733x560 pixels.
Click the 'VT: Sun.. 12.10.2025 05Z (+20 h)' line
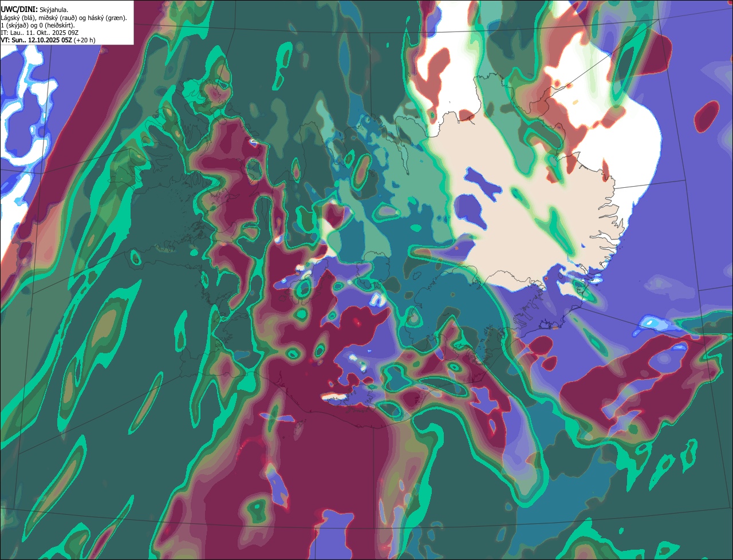tap(48, 40)
